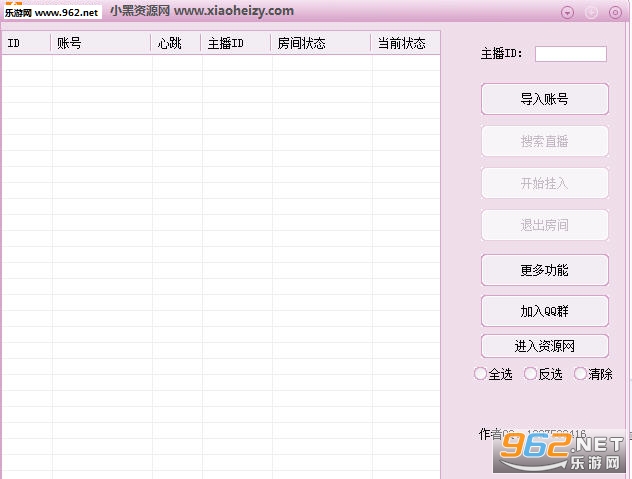632x479 pixels.
Task: Open 更多功能 options
Action: click(545, 270)
